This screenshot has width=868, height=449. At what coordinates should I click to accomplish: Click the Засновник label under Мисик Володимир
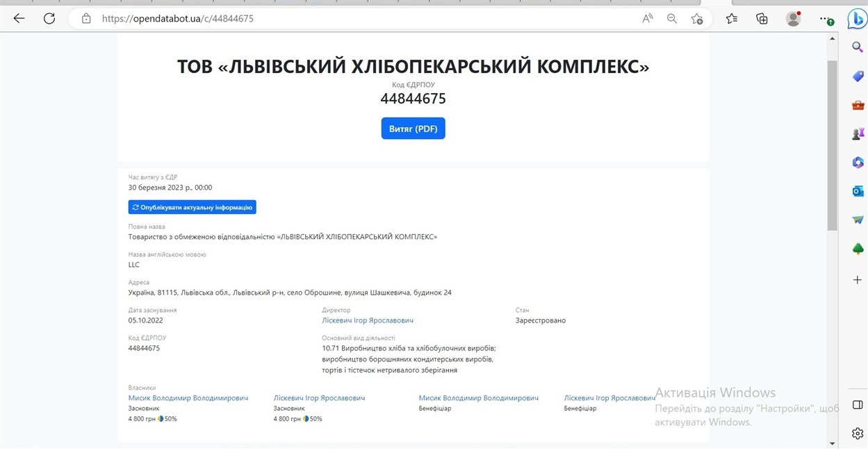click(144, 409)
